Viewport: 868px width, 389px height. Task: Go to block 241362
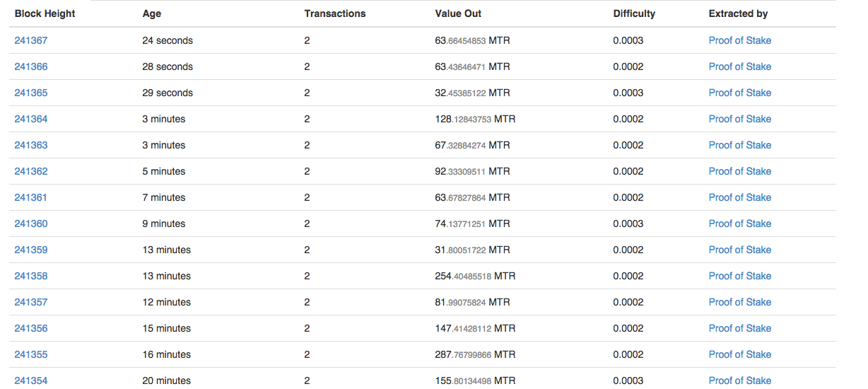point(31,171)
